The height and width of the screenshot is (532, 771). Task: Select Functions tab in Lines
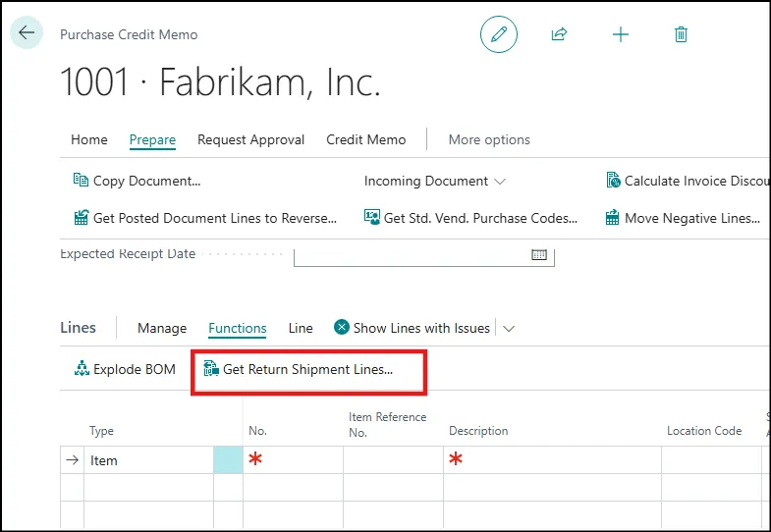click(238, 328)
